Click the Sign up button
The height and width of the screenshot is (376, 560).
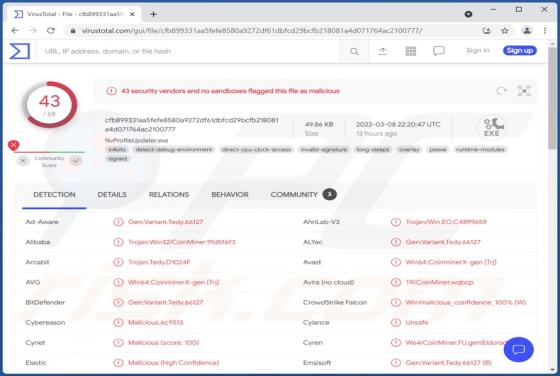click(x=520, y=51)
